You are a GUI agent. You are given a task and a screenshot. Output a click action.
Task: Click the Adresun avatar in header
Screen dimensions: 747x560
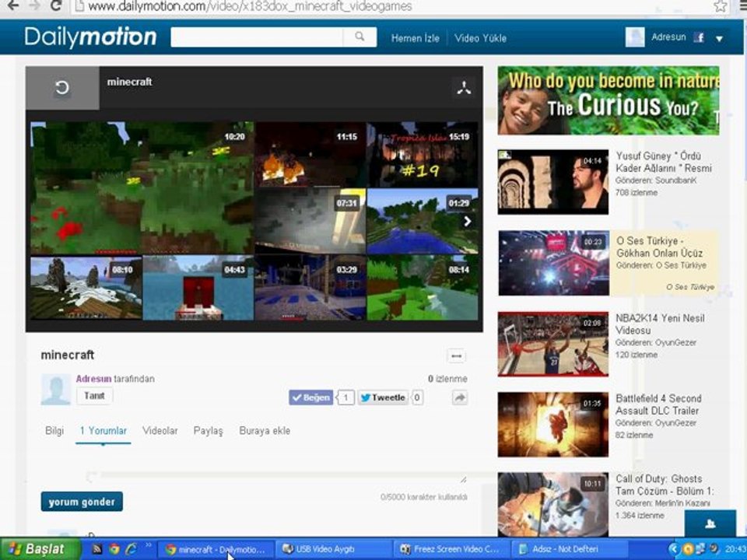(635, 37)
